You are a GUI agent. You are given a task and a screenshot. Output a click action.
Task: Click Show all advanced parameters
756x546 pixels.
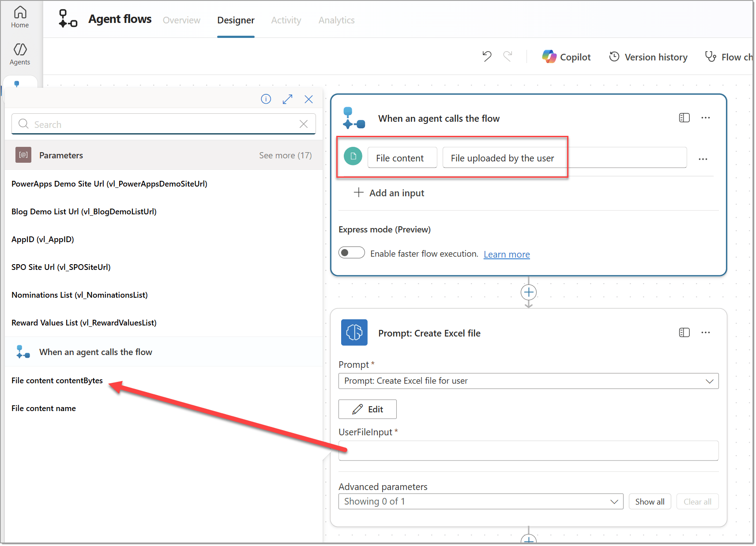(x=650, y=501)
